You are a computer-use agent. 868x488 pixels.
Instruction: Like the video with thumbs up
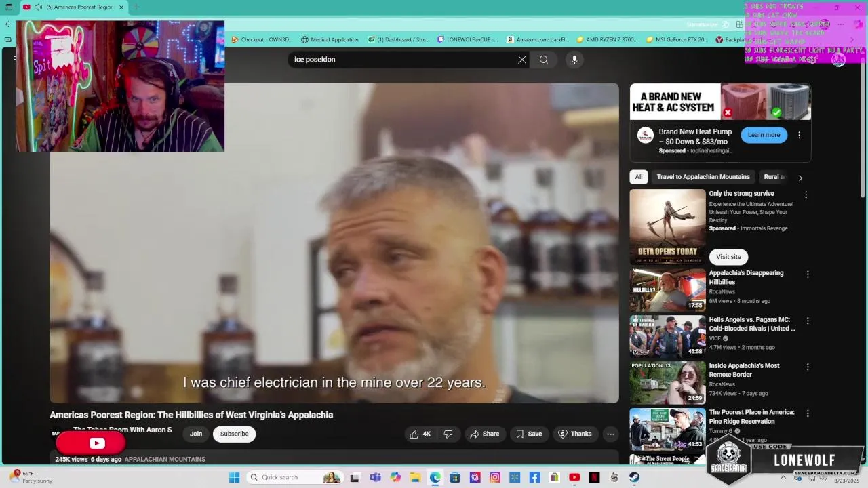420,434
